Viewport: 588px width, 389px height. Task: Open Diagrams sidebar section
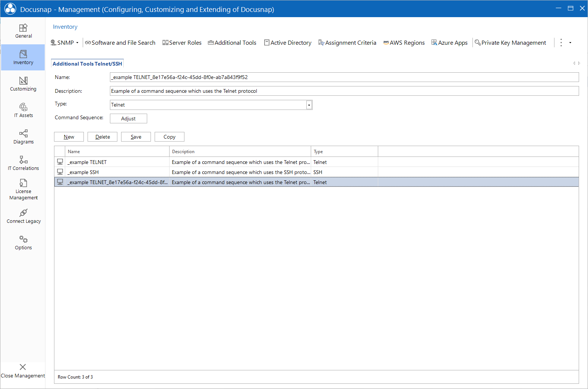(23, 137)
